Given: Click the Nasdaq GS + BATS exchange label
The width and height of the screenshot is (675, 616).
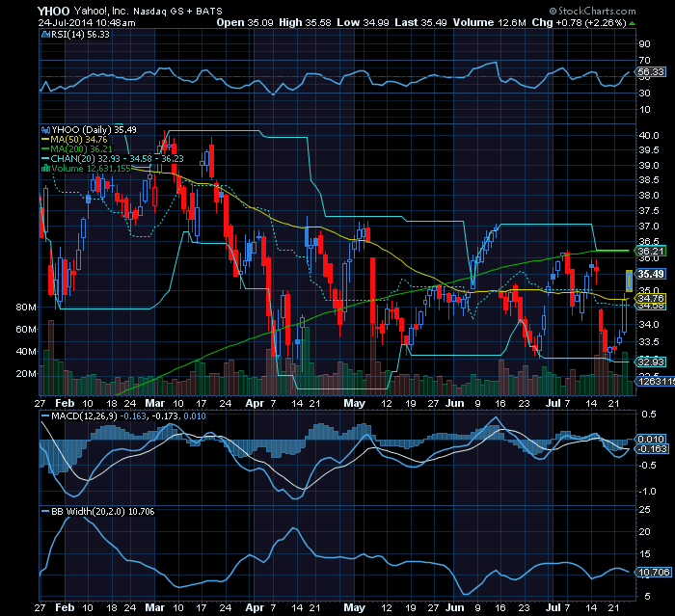Looking at the screenshot, I should tap(177, 12).
